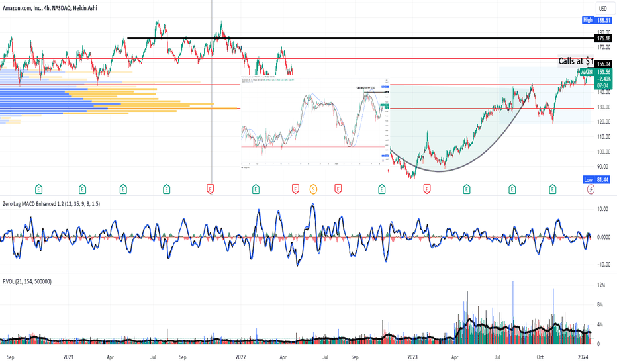This screenshot has width=617, height=364.
Task: Open the green earnings marker left of 2021
Action: point(38,189)
